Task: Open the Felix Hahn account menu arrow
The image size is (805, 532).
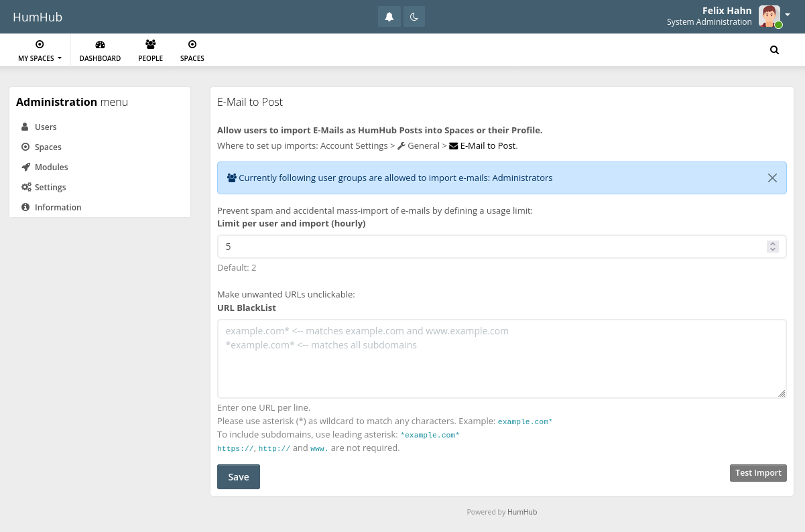Action: click(x=788, y=15)
